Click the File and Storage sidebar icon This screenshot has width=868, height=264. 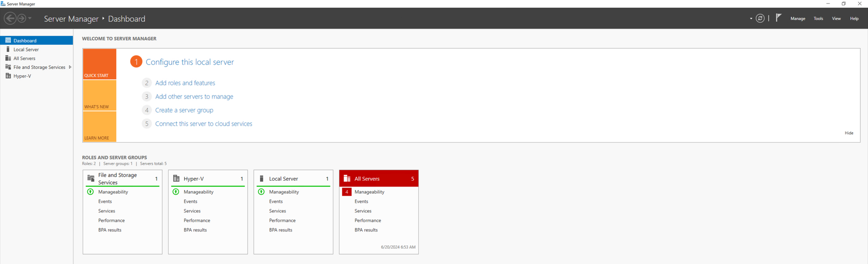8,67
